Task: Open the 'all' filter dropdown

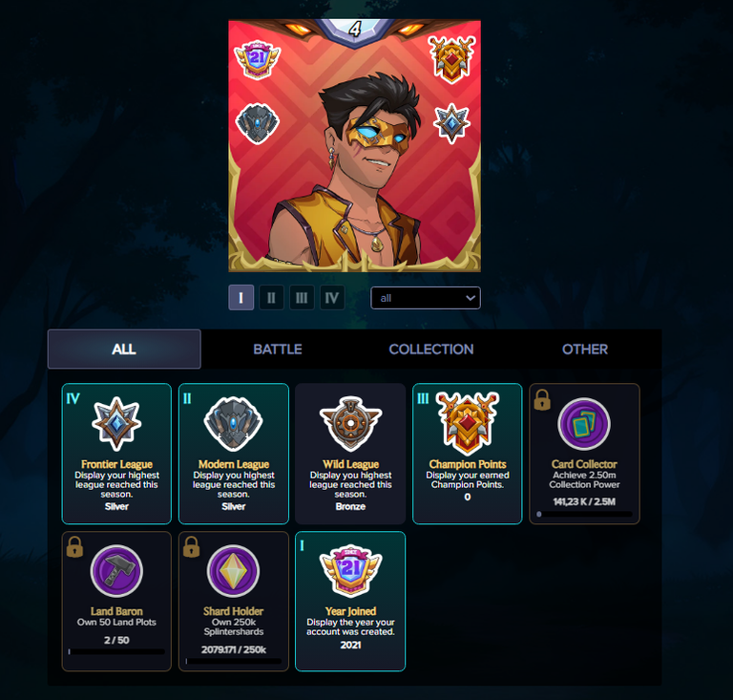Action: (x=426, y=298)
